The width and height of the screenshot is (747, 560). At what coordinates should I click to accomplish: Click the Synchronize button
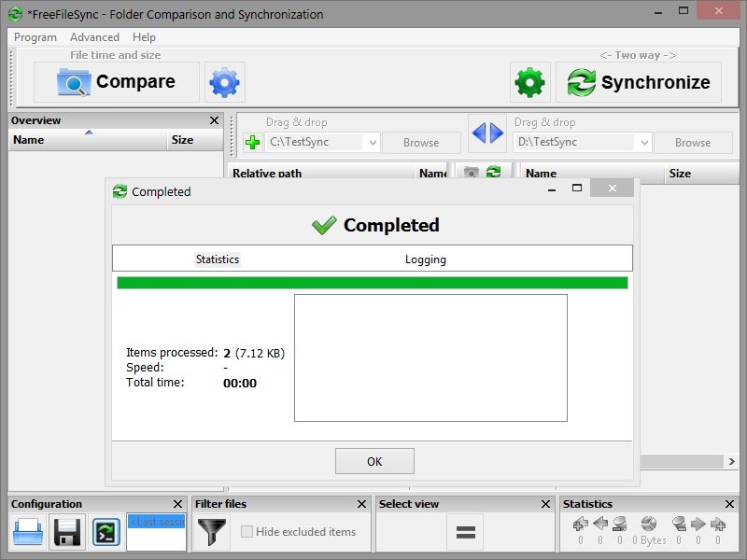[x=639, y=82]
